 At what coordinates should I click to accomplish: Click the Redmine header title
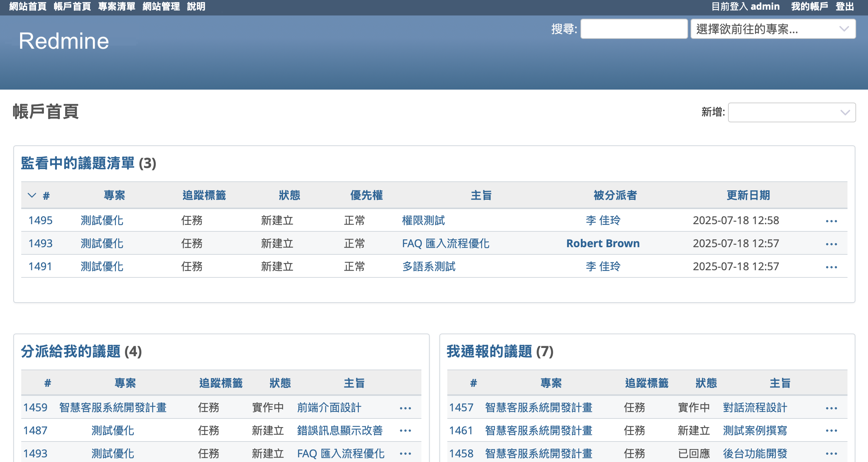64,41
